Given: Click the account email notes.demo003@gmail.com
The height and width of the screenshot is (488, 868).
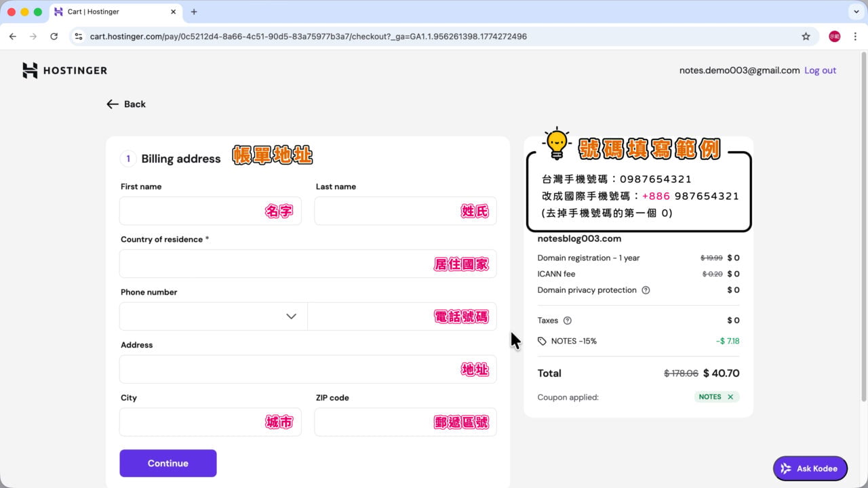Looking at the screenshot, I should coord(739,70).
